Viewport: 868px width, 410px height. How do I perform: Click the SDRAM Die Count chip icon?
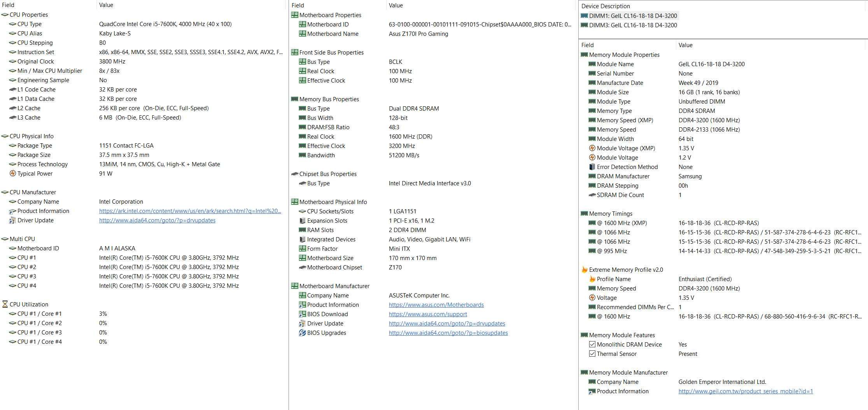point(592,195)
